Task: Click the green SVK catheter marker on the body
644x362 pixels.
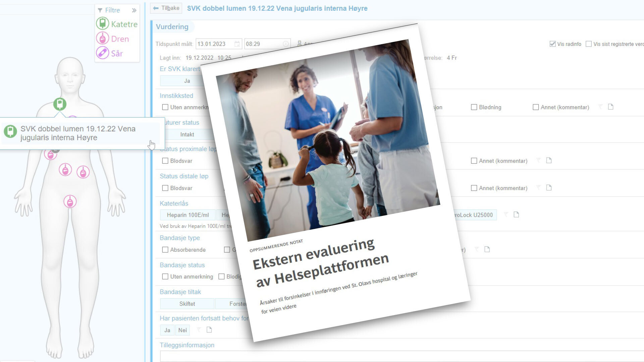Action: click(59, 105)
